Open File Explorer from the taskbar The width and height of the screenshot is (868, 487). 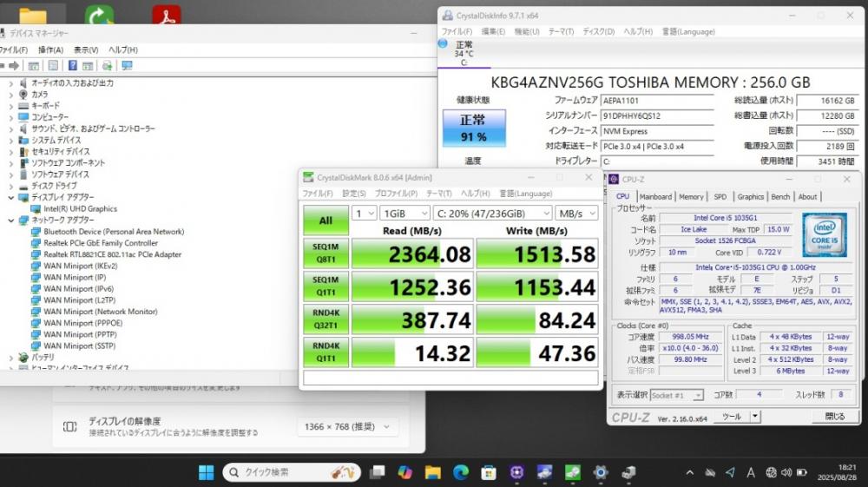coord(433,472)
